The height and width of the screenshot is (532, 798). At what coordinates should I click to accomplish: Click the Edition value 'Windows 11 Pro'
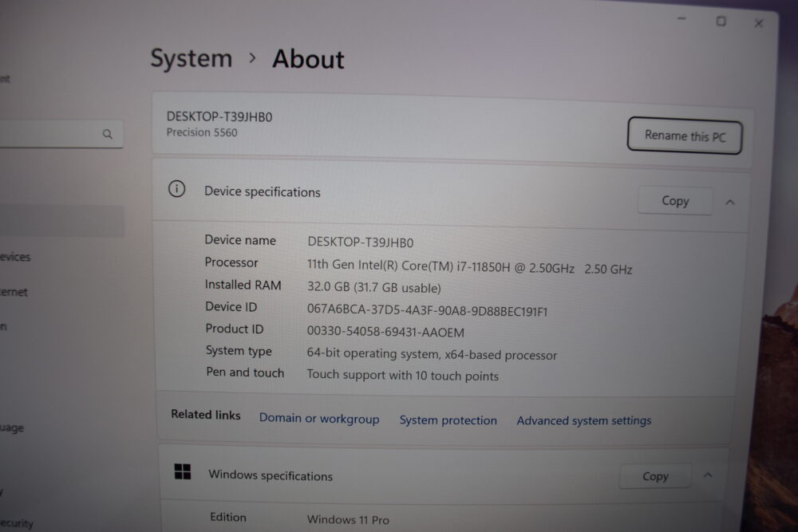[x=348, y=520]
